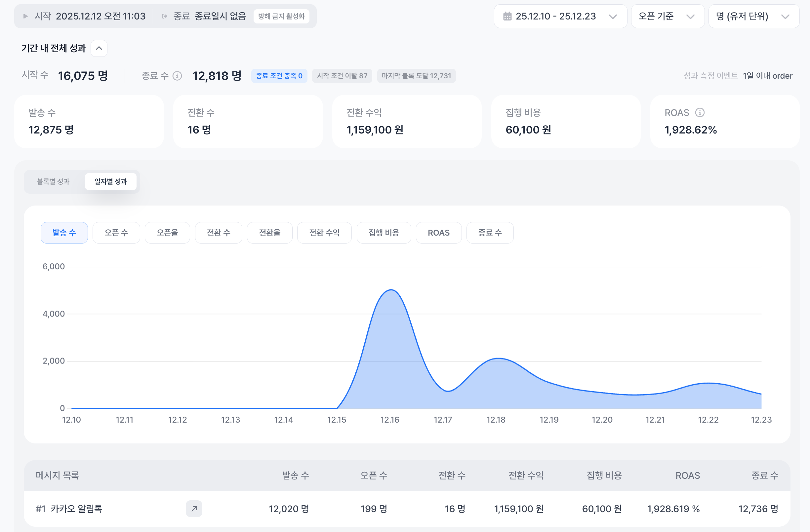The image size is (810, 532).
Task: Toggle the 오픈 수 chart metric
Action: 116,233
